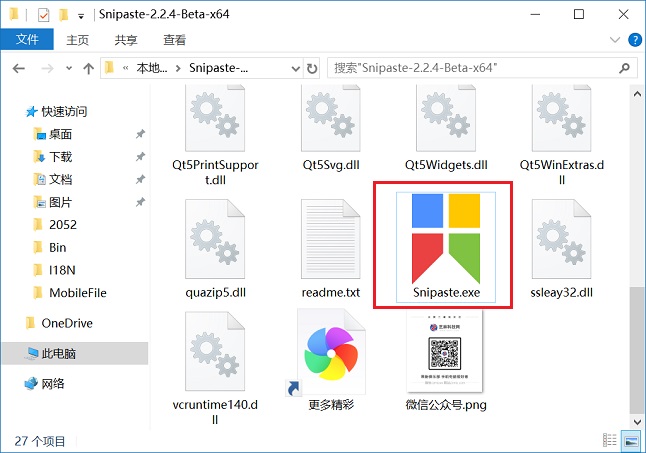
Task: Click the ssleay32.dll file name label
Action: [562, 292]
